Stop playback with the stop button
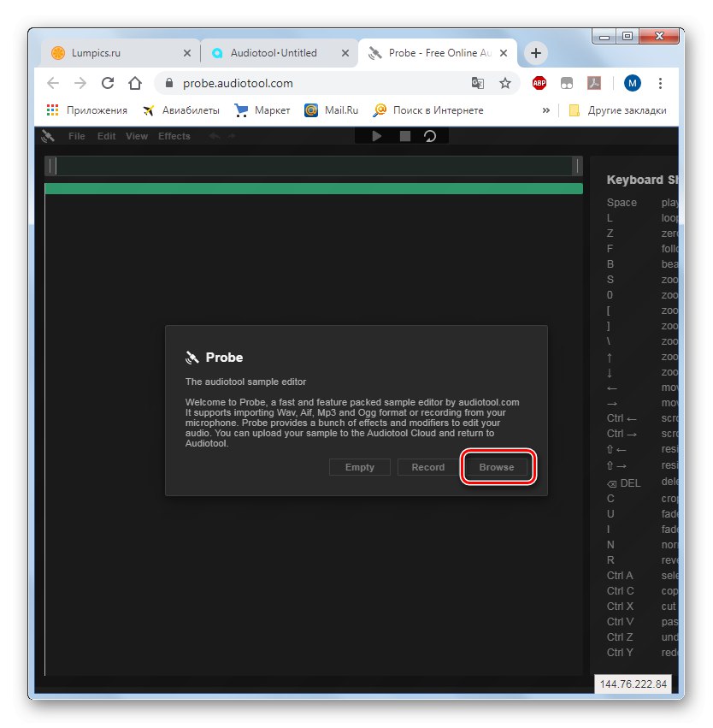Image resolution: width=713 pixels, height=728 pixels. [x=405, y=136]
